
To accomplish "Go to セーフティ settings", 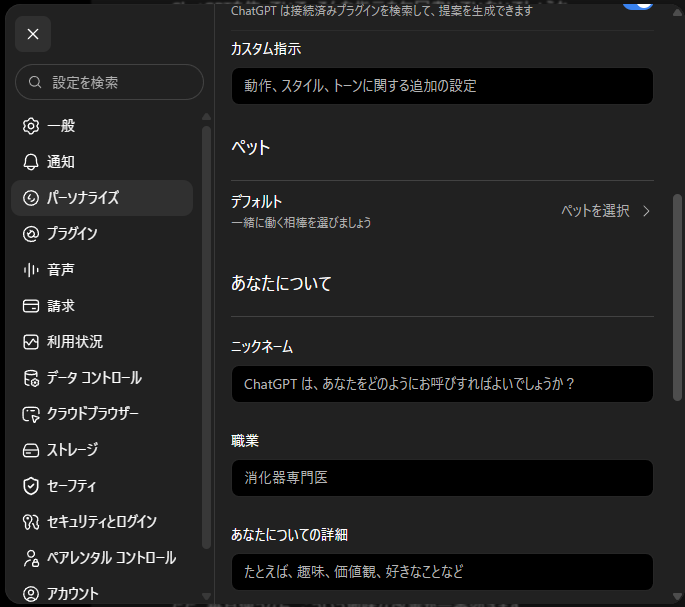I will (102, 486).
